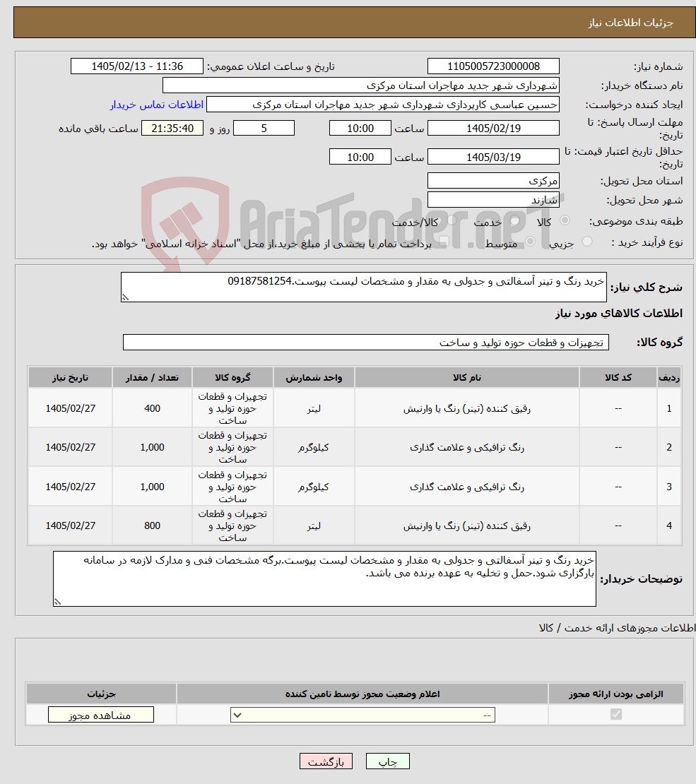Open اطلاعات تماس خریدار link

(x=157, y=105)
